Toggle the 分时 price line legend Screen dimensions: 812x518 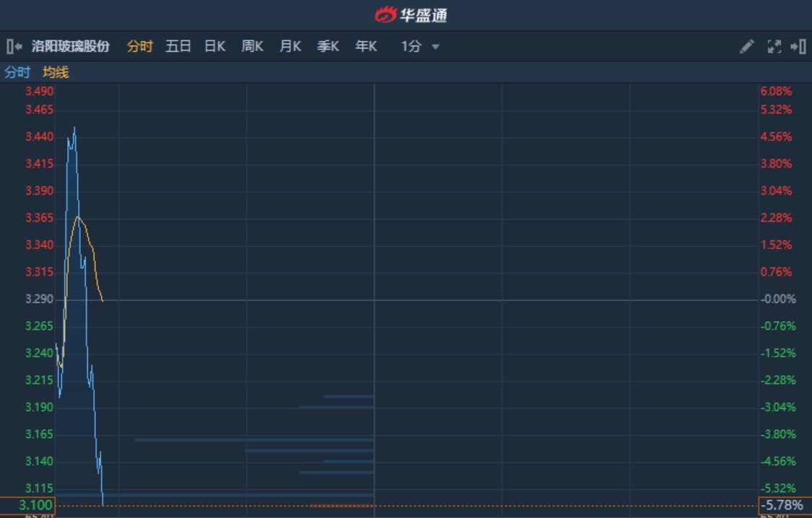point(17,72)
